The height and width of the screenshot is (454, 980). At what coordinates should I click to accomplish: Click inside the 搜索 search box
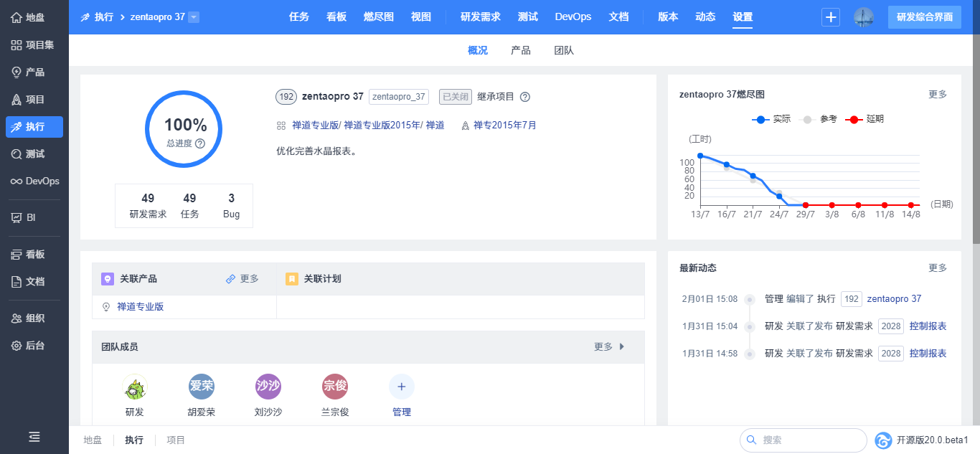click(x=804, y=440)
